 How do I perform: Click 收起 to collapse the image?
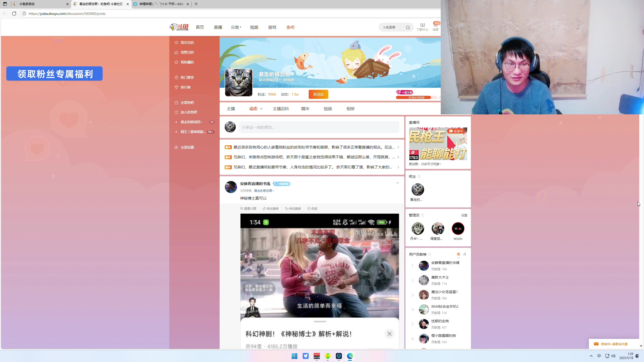312,208
